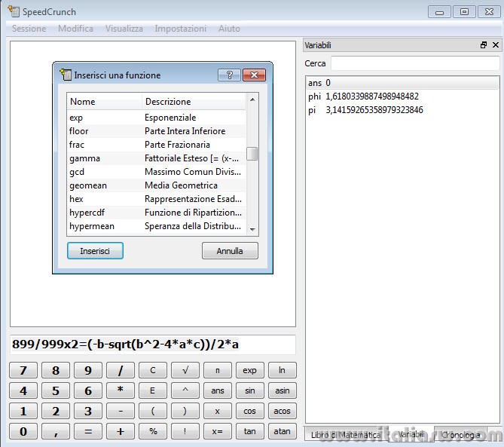Open the Aiuto menu
Viewport: 504px width, 447px height.
tap(229, 29)
